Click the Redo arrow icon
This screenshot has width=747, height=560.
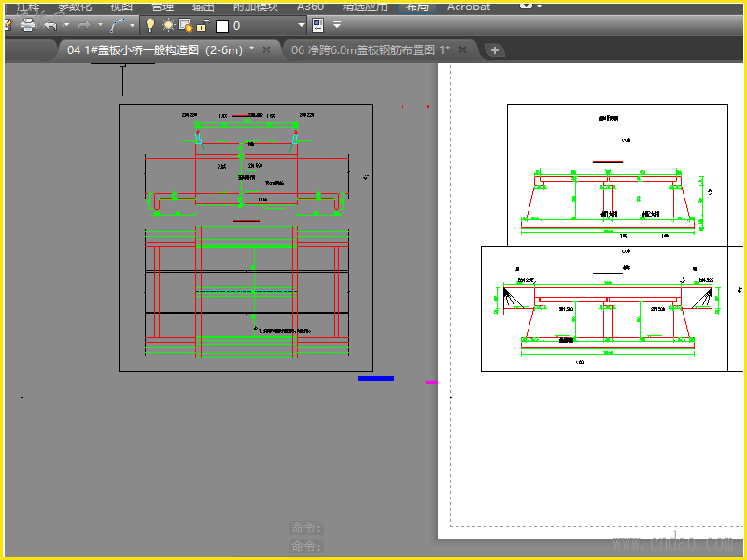[84, 25]
